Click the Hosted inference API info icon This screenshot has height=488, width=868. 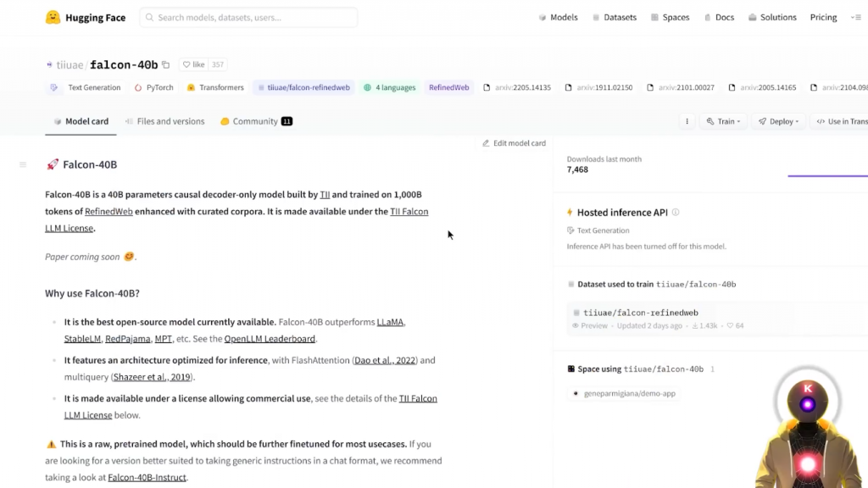tap(676, 213)
